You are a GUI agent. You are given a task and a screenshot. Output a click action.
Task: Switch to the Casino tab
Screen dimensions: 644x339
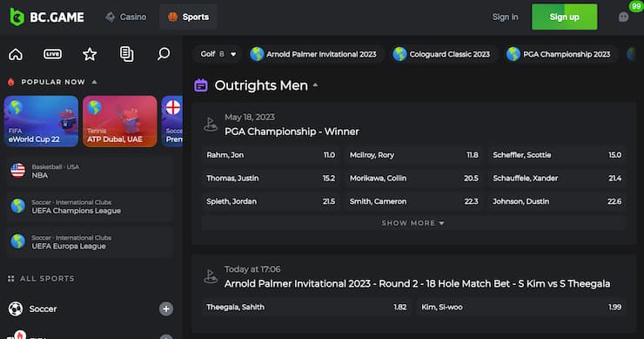(x=125, y=17)
